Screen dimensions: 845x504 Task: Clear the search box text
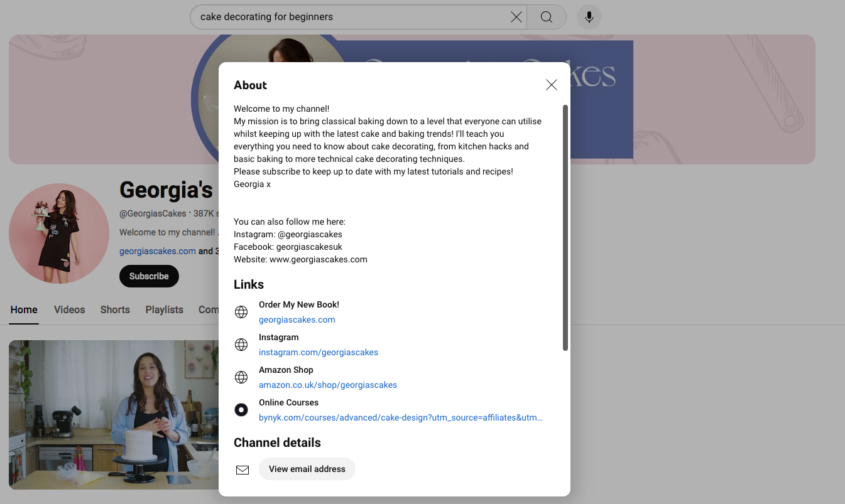[516, 17]
